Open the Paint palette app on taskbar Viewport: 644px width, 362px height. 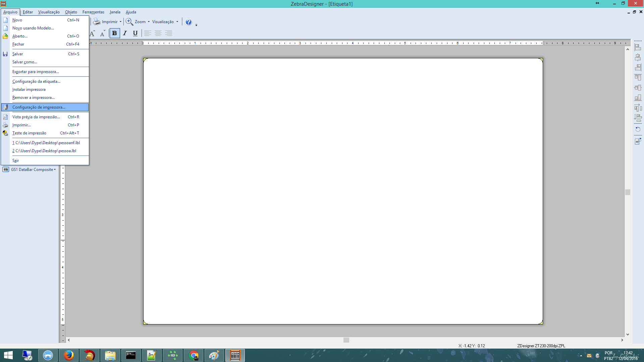pyautogui.click(x=214, y=355)
